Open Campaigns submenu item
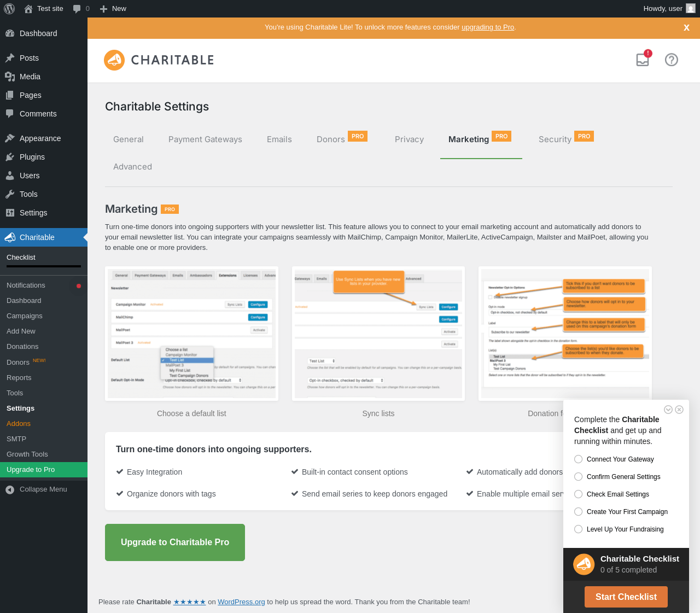Screen dimensions: 700x613 (x=44, y=316)
